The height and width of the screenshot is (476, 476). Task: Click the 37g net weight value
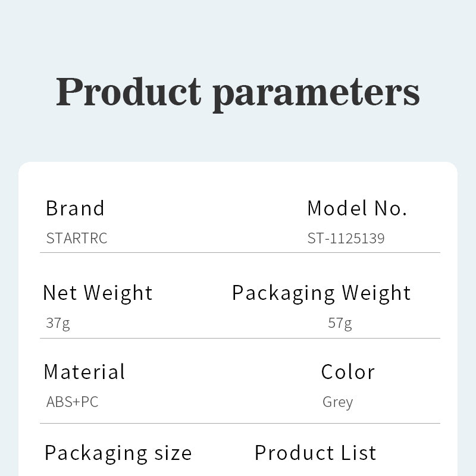click(x=58, y=324)
